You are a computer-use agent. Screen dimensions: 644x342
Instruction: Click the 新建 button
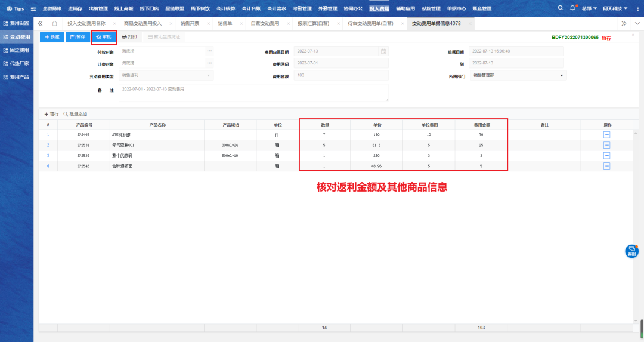[x=52, y=37]
